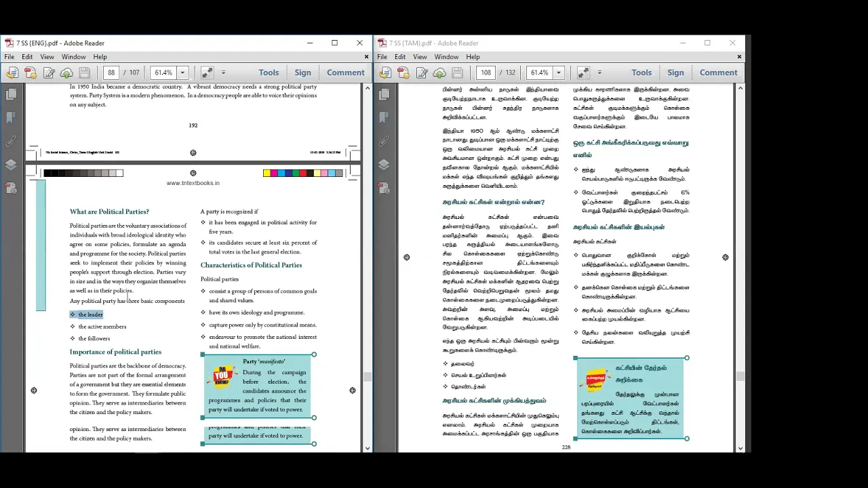Expand toolbar customize arrow in ENG reader
868x488 pixels.
(x=223, y=73)
